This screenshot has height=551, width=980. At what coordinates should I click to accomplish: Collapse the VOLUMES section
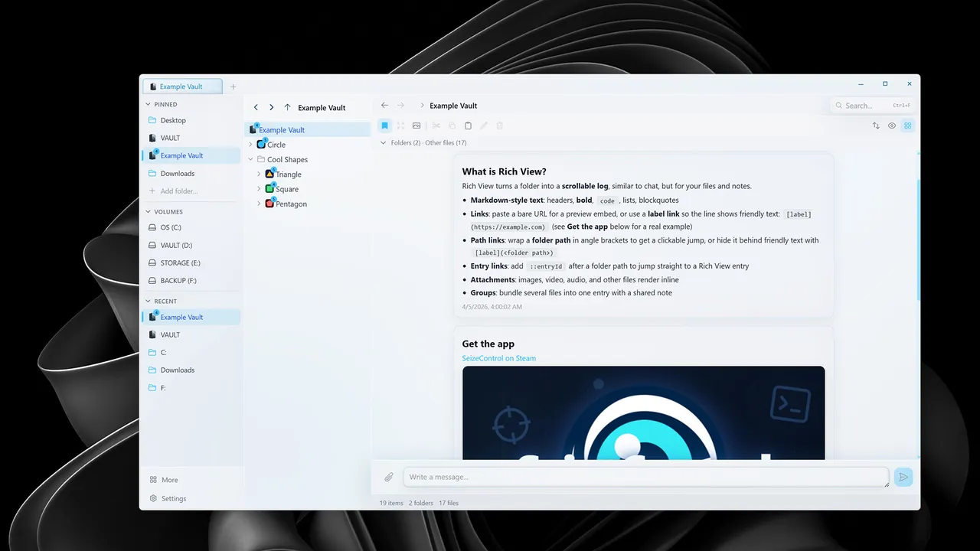pyautogui.click(x=148, y=211)
